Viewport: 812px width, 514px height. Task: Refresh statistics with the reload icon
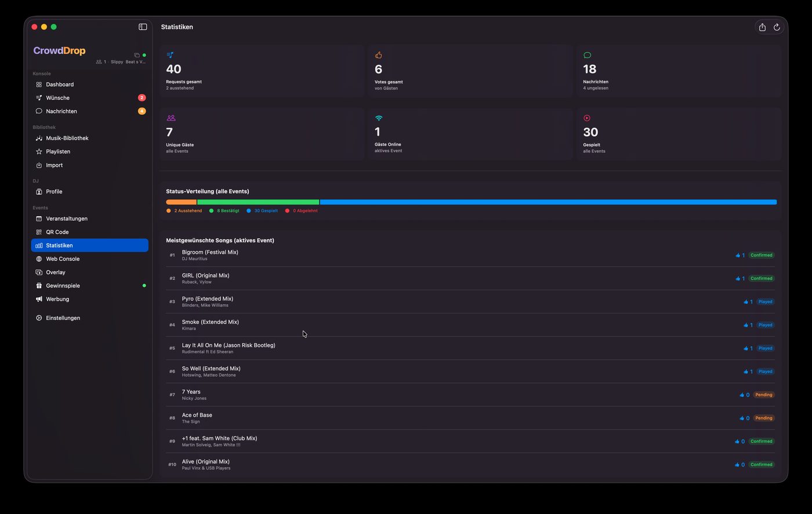[777, 27]
